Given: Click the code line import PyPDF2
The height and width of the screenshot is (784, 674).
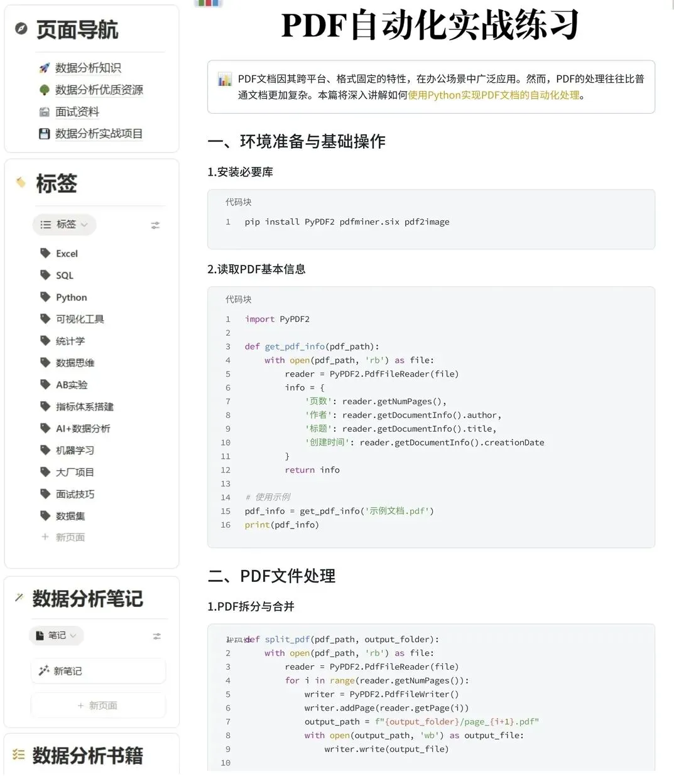Looking at the screenshot, I should [277, 320].
